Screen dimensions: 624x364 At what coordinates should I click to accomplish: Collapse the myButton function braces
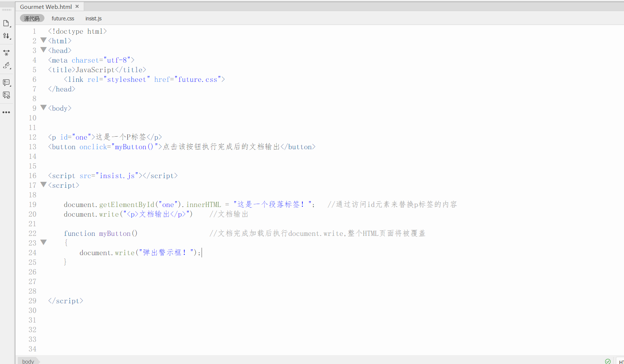coord(43,243)
